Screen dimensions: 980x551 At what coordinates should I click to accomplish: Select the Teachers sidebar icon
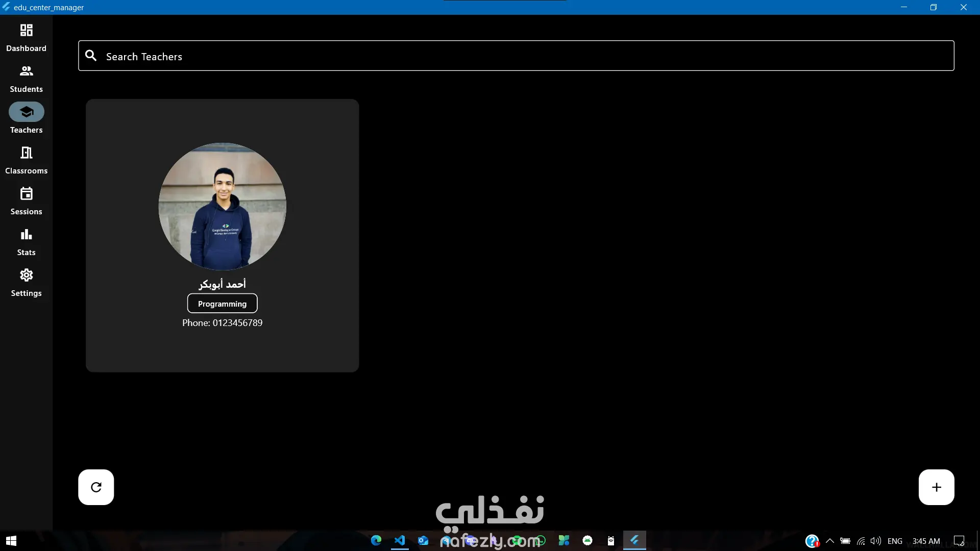(27, 112)
